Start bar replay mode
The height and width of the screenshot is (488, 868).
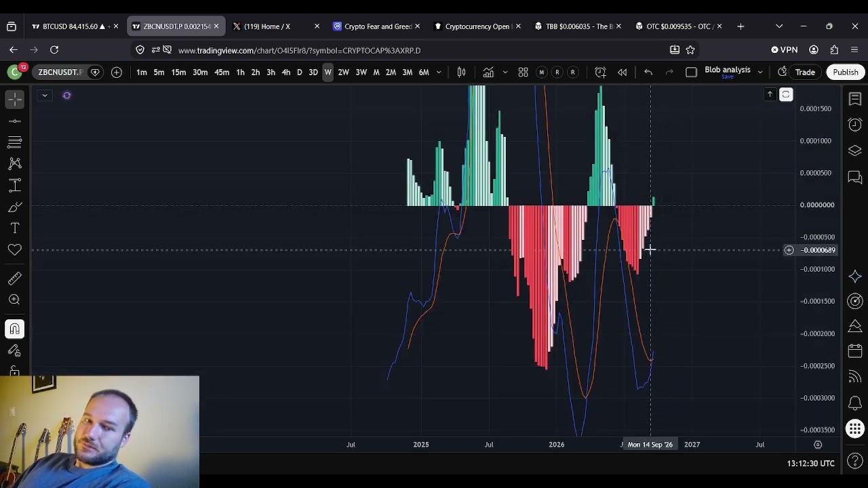click(622, 72)
